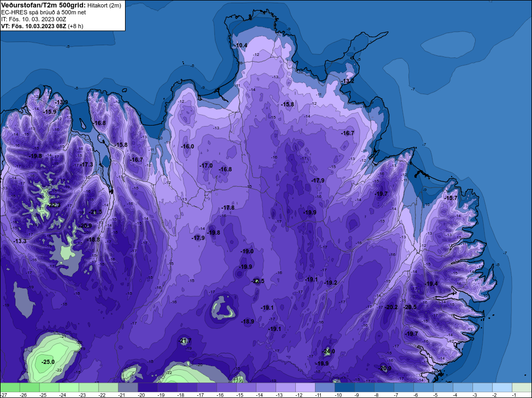Click the -5 legend color swatch
532x398 pixels.
pyautogui.click(x=443, y=387)
